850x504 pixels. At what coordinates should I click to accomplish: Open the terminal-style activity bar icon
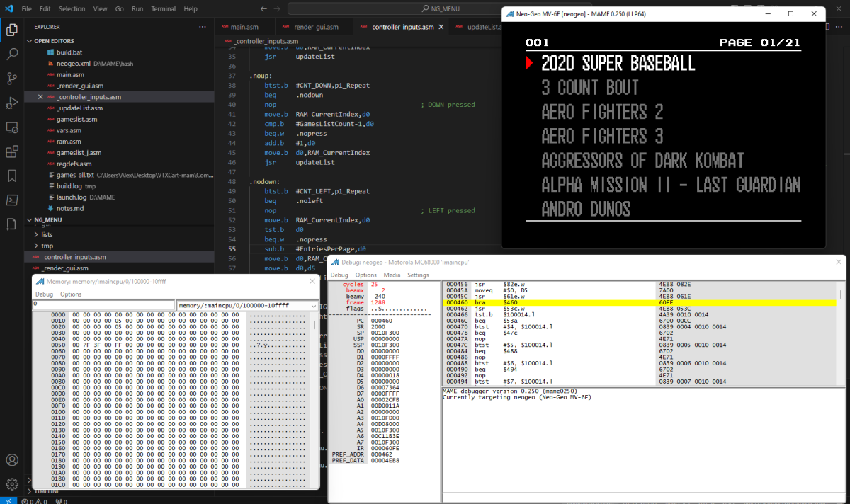pyautogui.click(x=12, y=200)
